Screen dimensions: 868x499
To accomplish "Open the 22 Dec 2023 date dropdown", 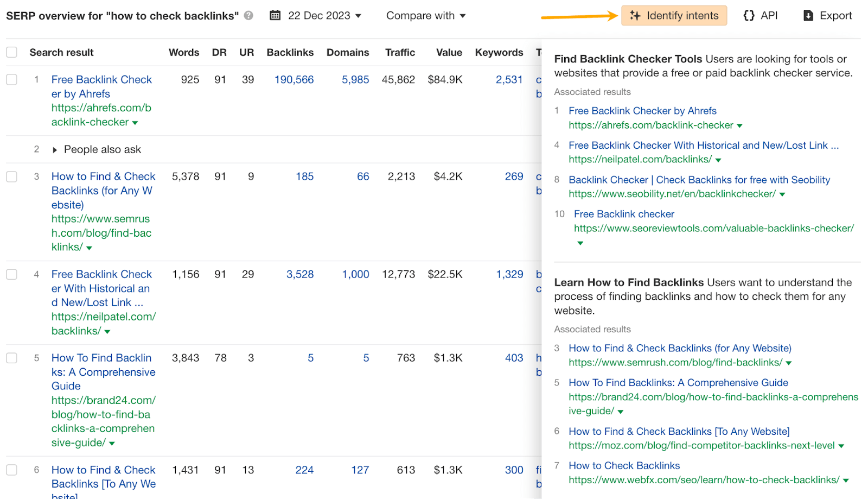I will click(324, 15).
